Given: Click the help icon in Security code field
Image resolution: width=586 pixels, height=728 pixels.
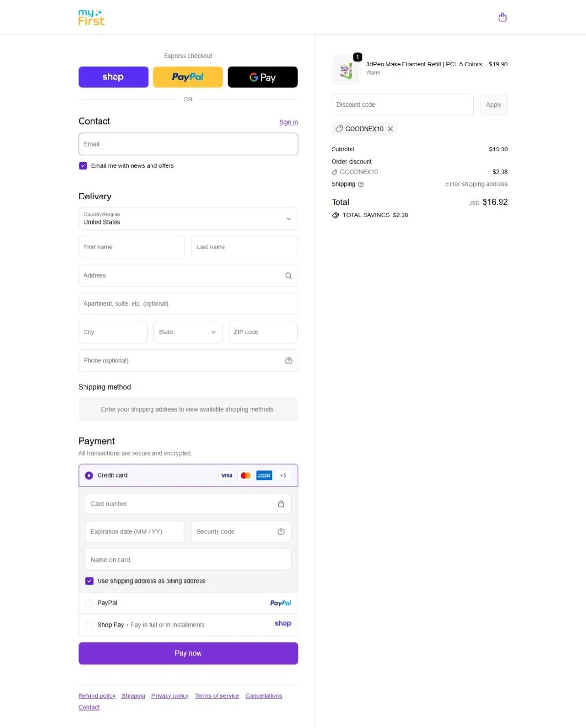Looking at the screenshot, I should tap(281, 532).
